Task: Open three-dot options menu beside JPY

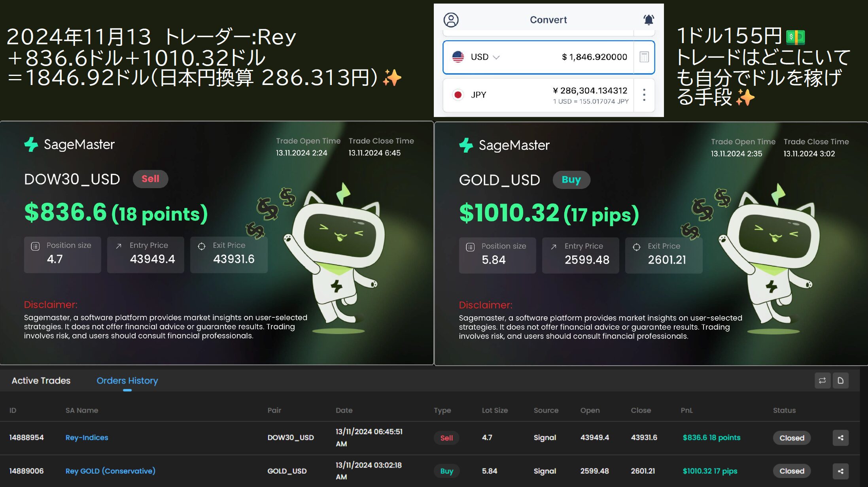Action: coord(644,95)
